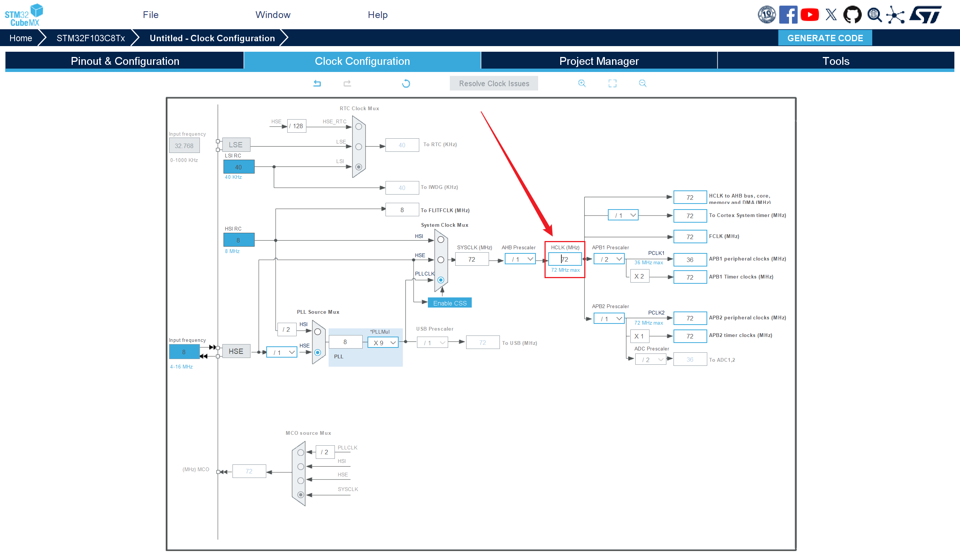Click the redo arrow icon

pos(347,83)
